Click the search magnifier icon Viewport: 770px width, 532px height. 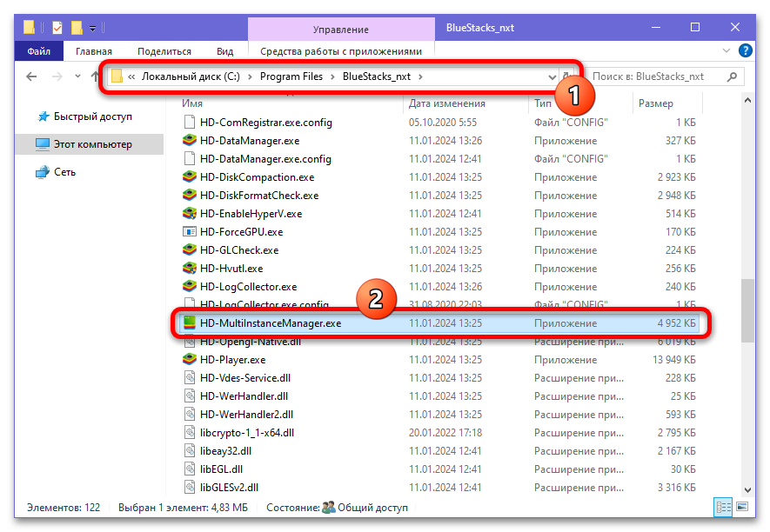tap(732, 76)
